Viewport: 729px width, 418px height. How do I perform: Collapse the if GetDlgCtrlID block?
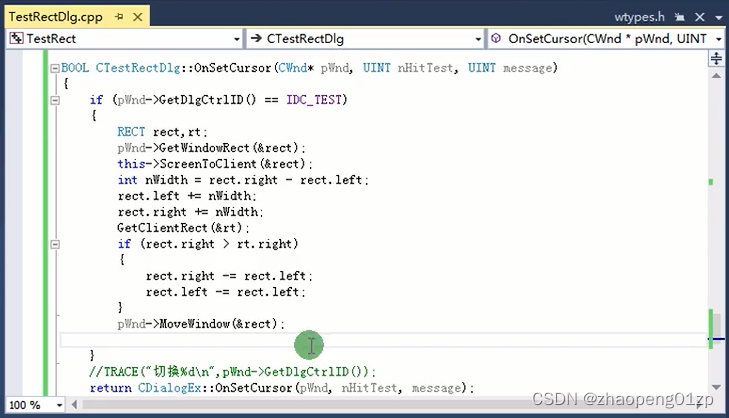[x=55, y=100]
